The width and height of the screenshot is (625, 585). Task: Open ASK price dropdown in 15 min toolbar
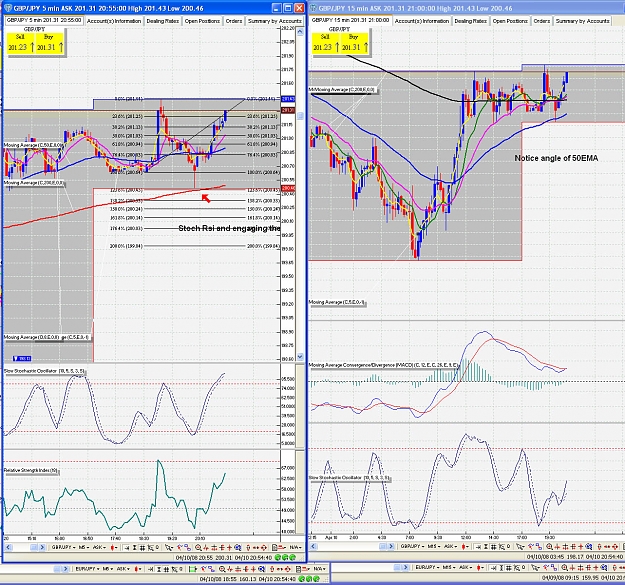click(x=450, y=546)
